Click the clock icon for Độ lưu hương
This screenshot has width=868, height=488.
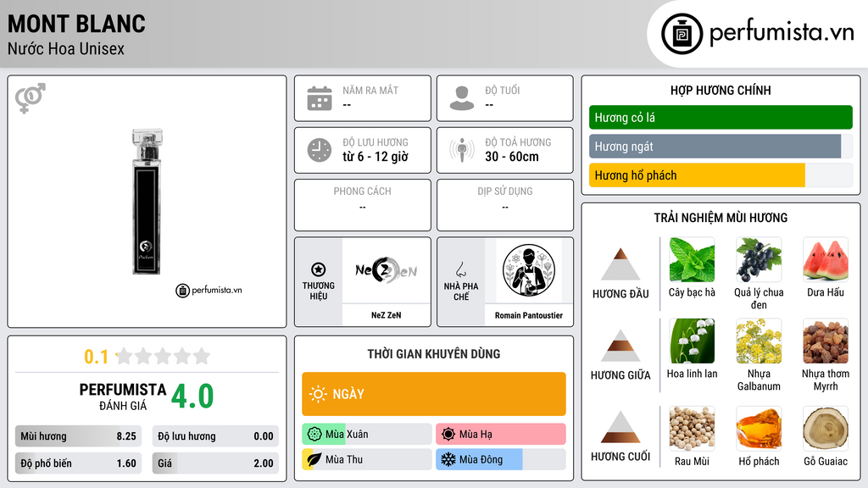click(x=320, y=150)
